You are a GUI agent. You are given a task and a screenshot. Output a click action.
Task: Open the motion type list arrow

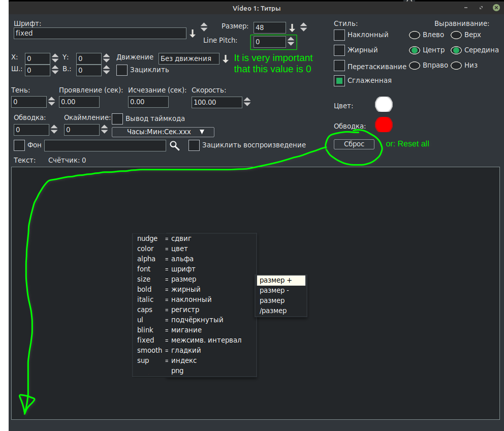point(226,59)
